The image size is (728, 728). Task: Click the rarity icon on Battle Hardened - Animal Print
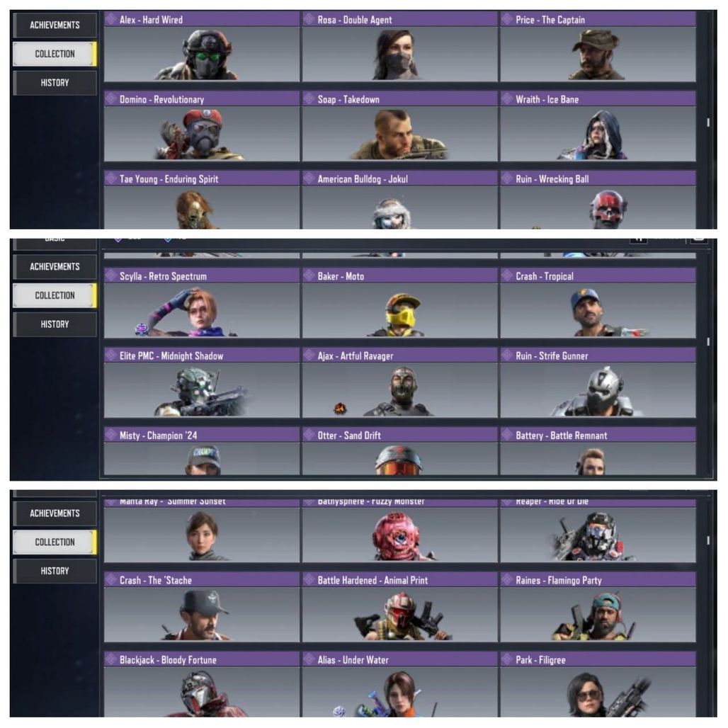pos(309,579)
